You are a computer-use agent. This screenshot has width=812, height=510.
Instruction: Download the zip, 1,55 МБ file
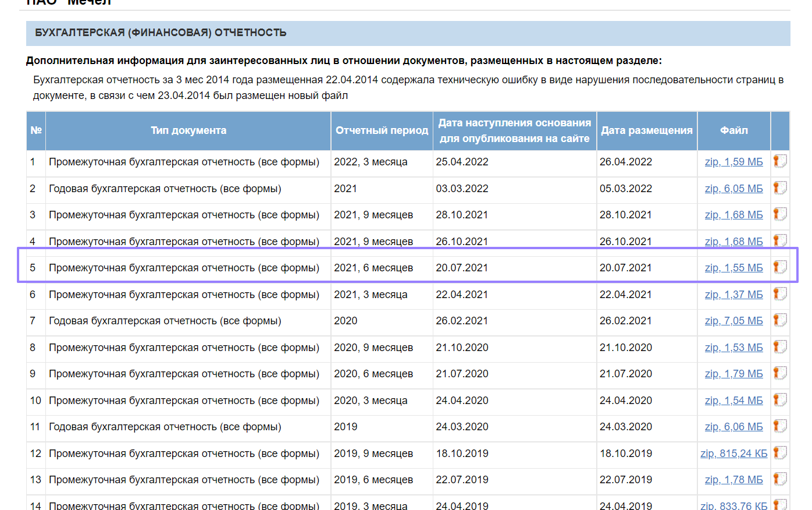point(733,268)
